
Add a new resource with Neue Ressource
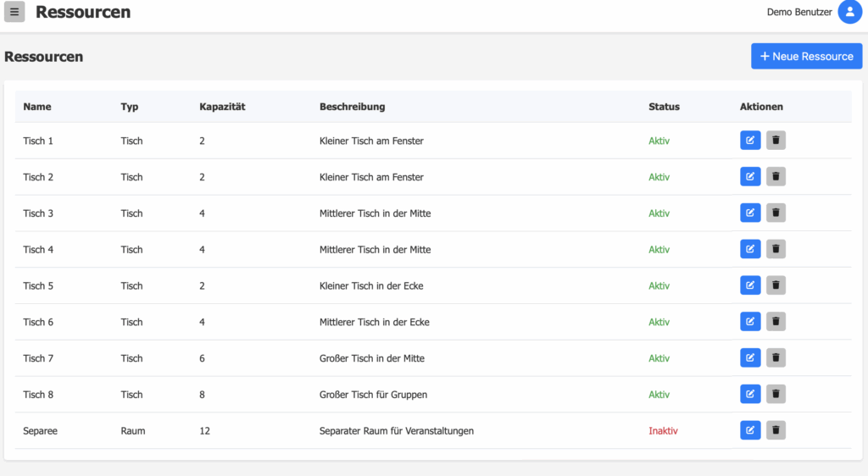pyautogui.click(x=807, y=57)
